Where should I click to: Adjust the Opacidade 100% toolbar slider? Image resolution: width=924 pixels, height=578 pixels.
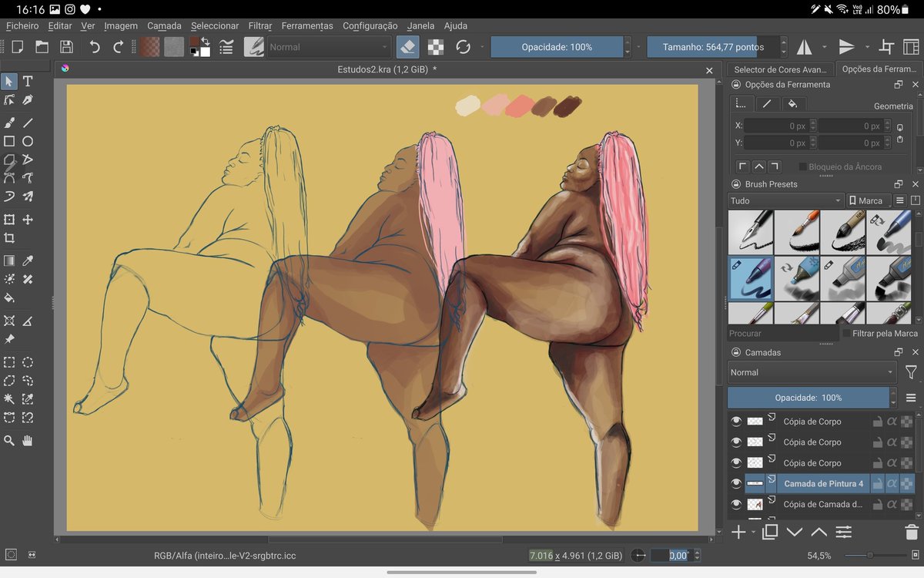[557, 47]
